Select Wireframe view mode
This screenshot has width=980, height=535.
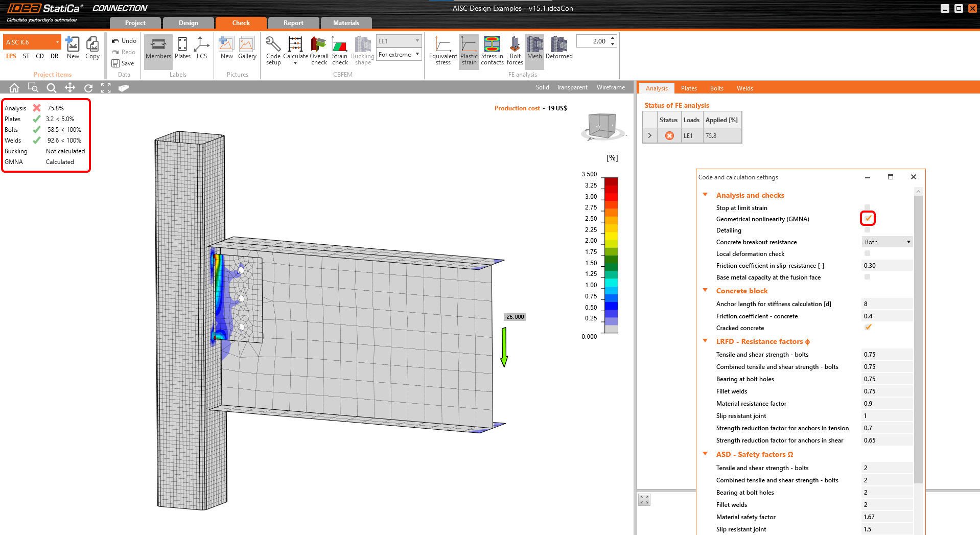point(611,87)
